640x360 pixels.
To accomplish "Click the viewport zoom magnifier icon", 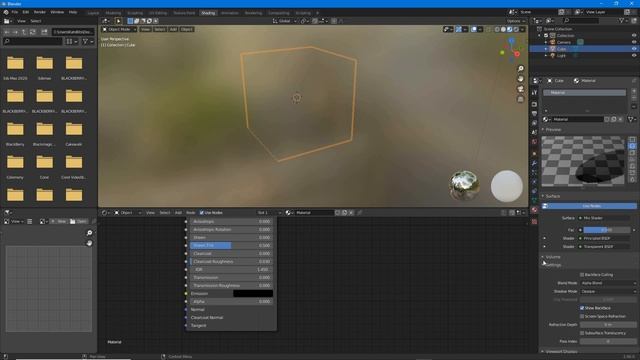I will (x=520, y=69).
